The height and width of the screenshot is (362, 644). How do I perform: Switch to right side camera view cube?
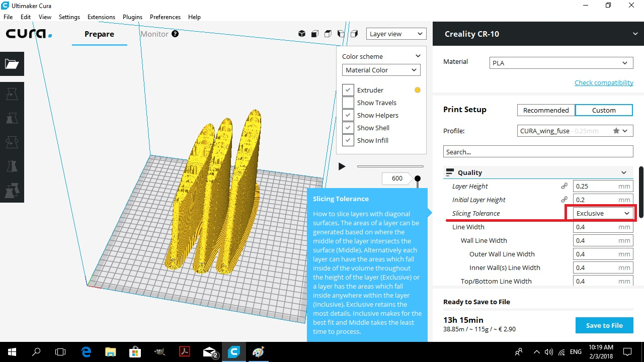[x=354, y=34]
